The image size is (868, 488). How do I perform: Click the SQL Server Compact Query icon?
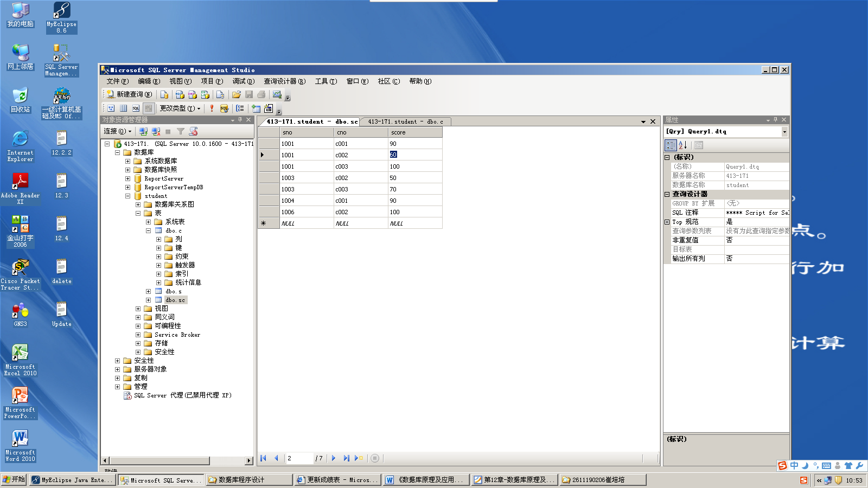220,94
